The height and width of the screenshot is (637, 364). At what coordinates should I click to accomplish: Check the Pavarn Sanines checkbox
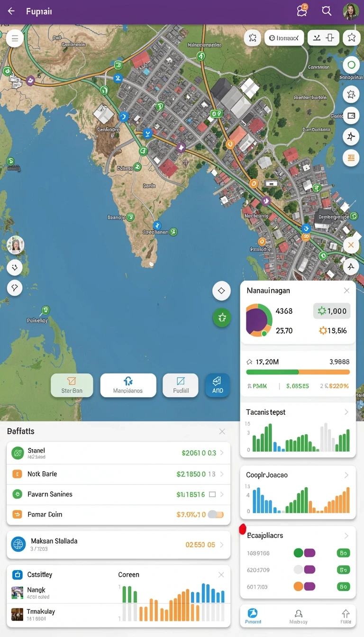click(x=212, y=494)
